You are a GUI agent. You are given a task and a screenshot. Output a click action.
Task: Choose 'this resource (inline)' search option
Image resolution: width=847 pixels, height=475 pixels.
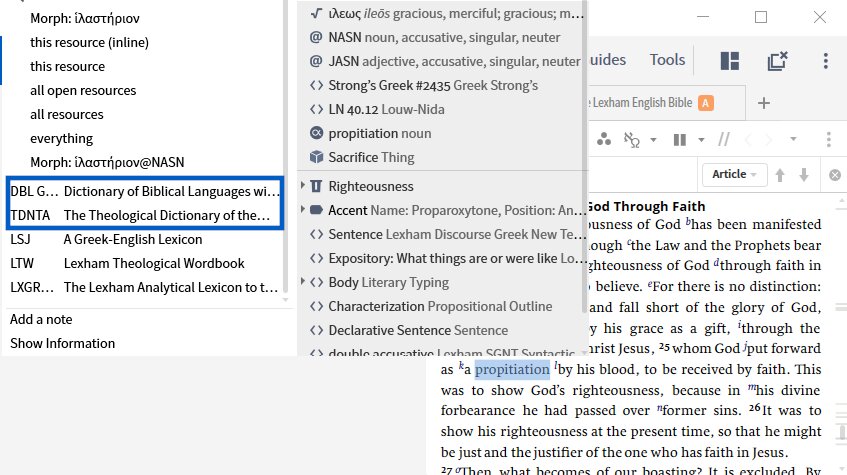pyautogui.click(x=89, y=42)
